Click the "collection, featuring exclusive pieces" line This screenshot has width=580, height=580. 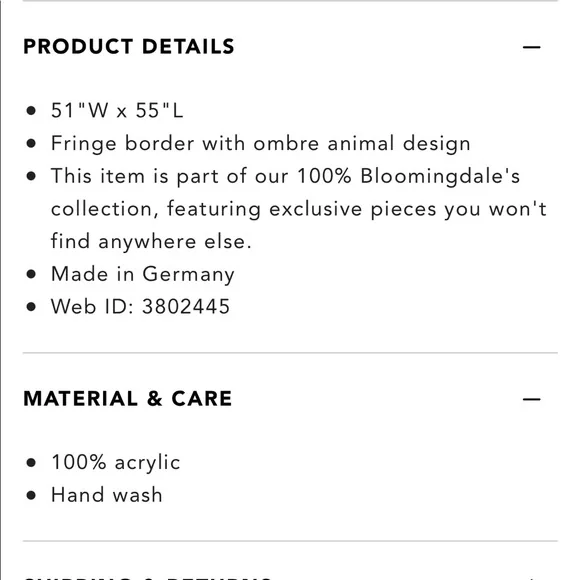[x=299, y=209]
